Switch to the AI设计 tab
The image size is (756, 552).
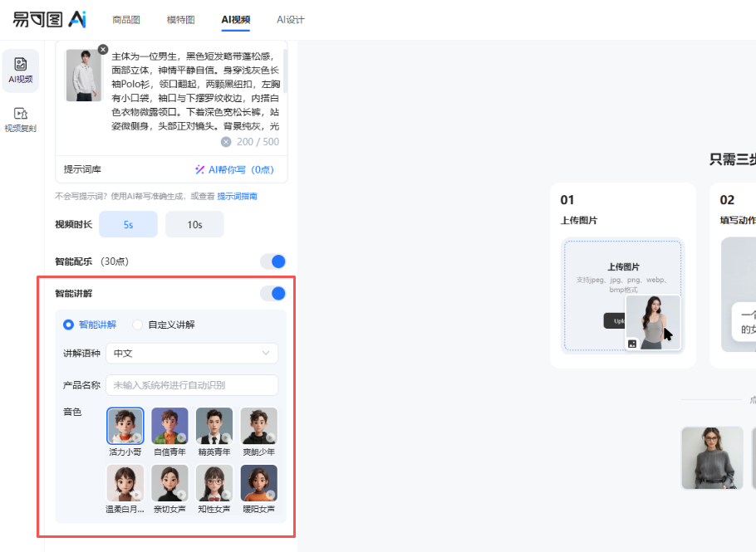click(x=290, y=19)
